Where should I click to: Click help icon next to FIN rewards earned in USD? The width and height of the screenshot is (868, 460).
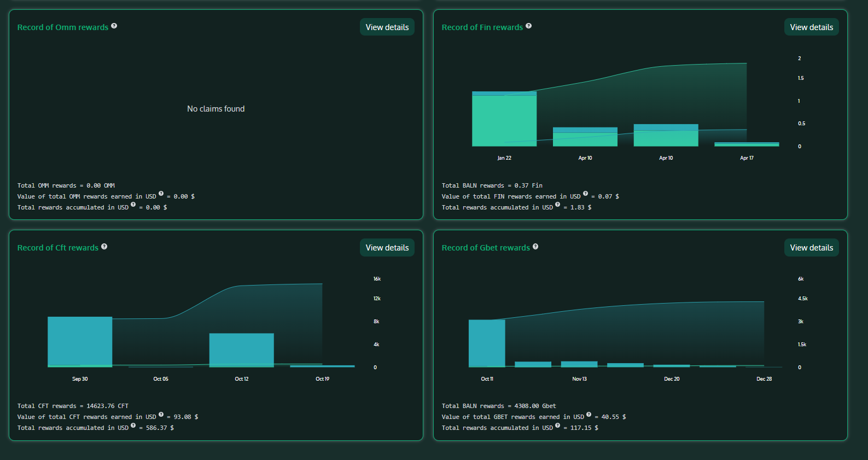point(585,194)
